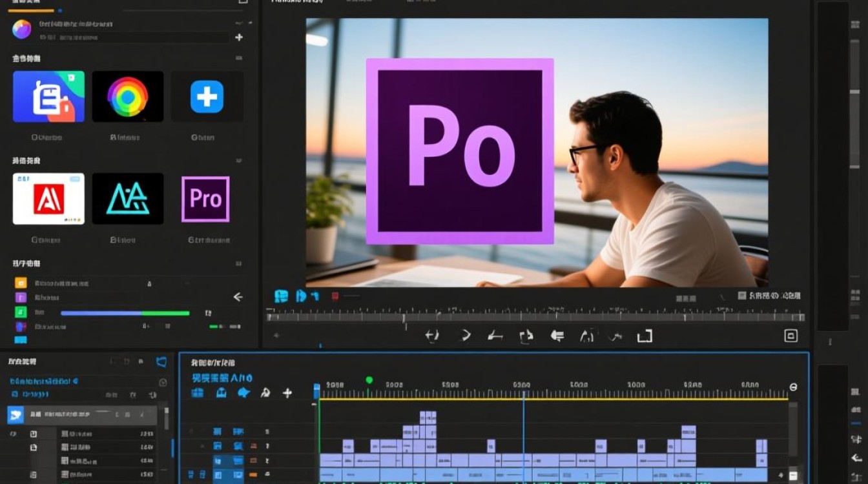Image resolution: width=868 pixels, height=484 pixels.
Task: Click the solid left-pointing arrow transport icon
Action: pos(557,336)
